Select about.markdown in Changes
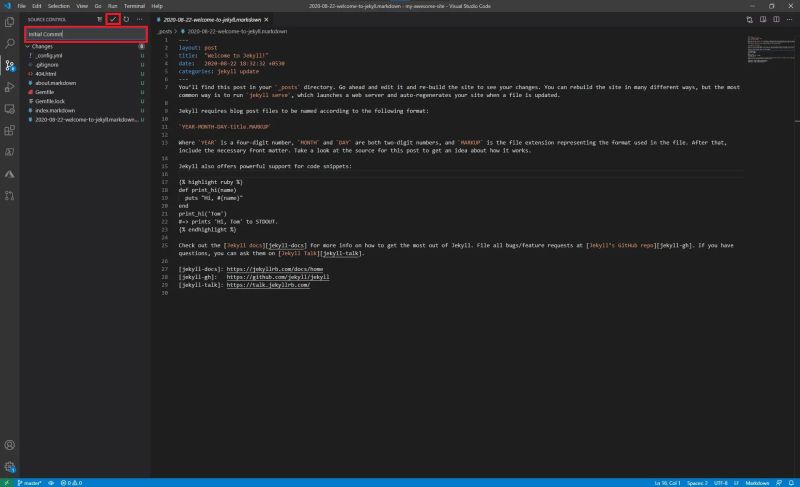 [86, 83]
